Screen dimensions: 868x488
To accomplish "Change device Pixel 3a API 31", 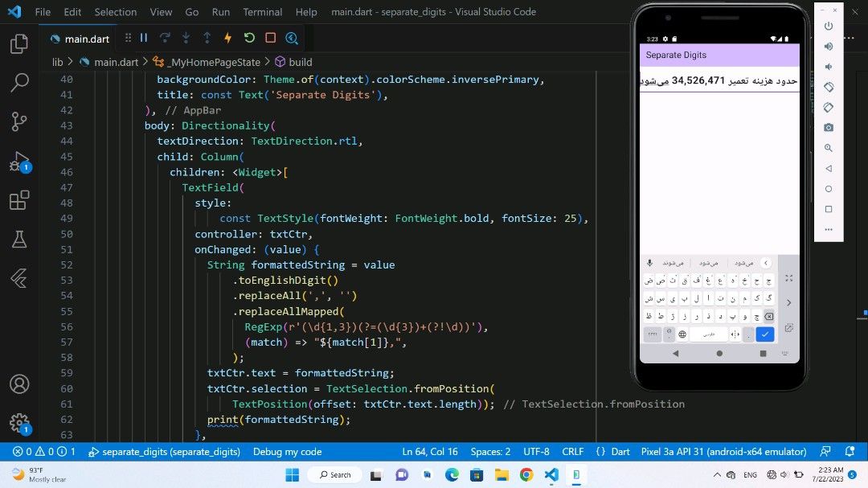I will click(x=723, y=452).
